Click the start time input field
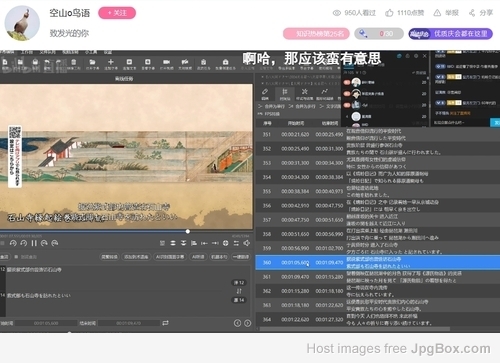The height and width of the screenshot is (363, 500). click(46, 323)
